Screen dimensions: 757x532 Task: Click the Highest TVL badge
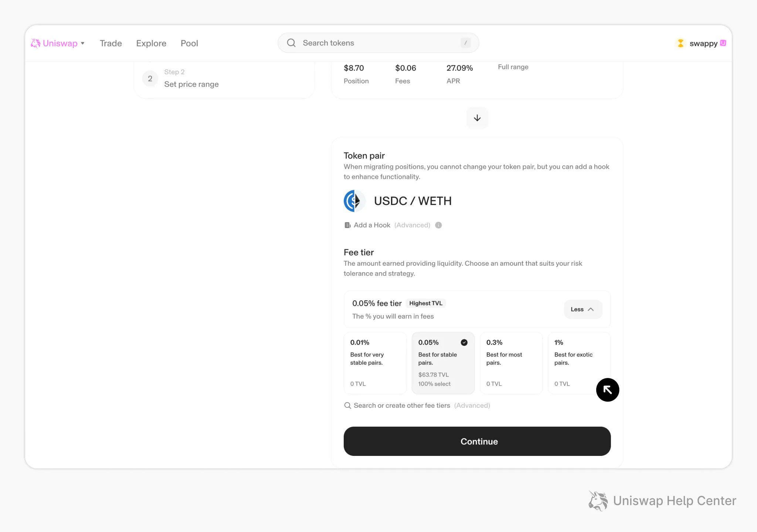pos(426,303)
